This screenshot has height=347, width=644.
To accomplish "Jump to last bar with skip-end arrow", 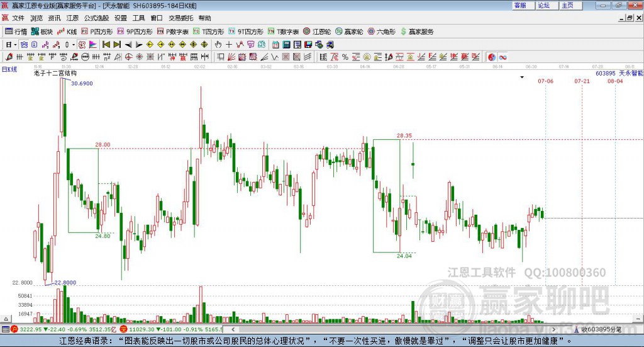I will 117,45.
